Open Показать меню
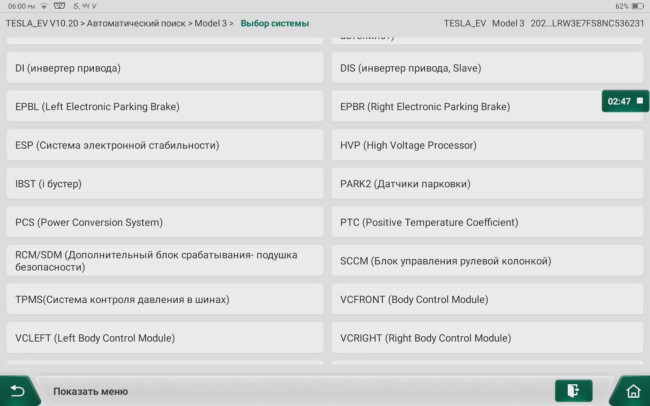Viewport: 650px width, 406px height. (x=90, y=391)
